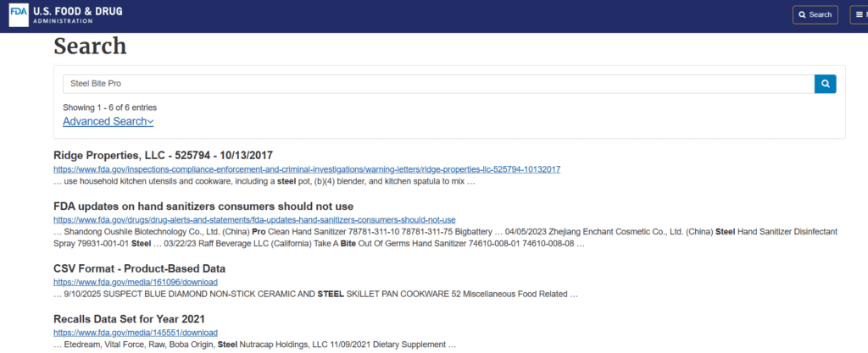Open the header Search button
This screenshot has width=868, height=353.
pyautogui.click(x=815, y=15)
